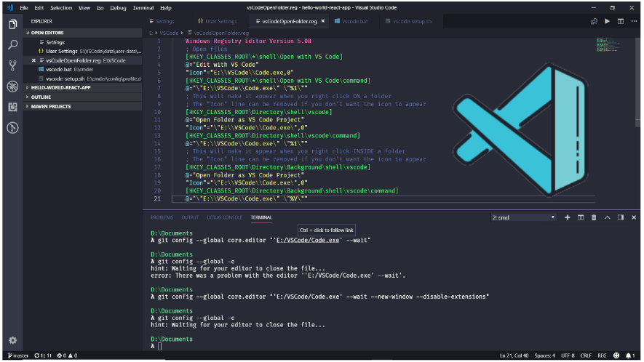Click the editor minimap preview

[x=608, y=44]
